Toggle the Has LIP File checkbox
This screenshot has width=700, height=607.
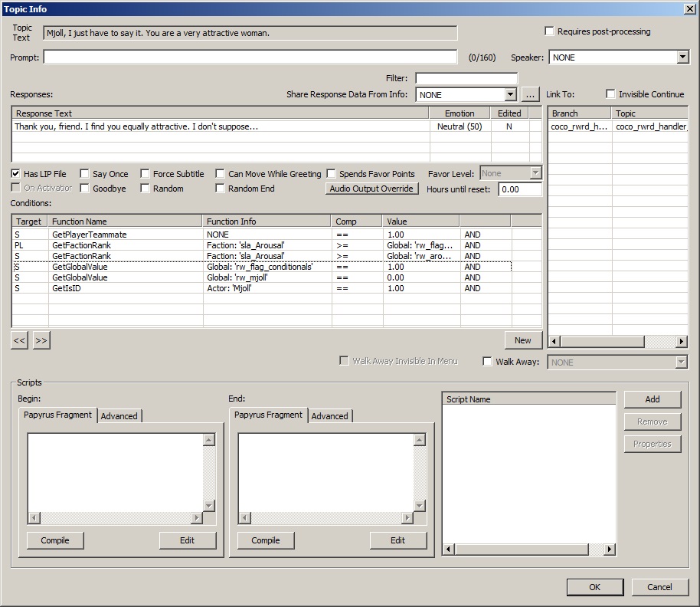(x=17, y=174)
